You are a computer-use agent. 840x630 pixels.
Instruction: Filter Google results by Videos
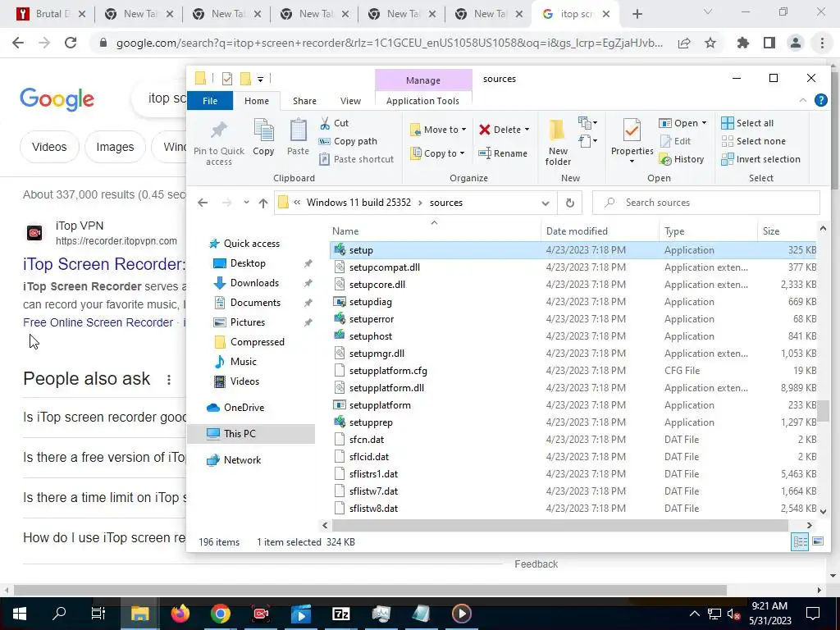[x=49, y=147]
